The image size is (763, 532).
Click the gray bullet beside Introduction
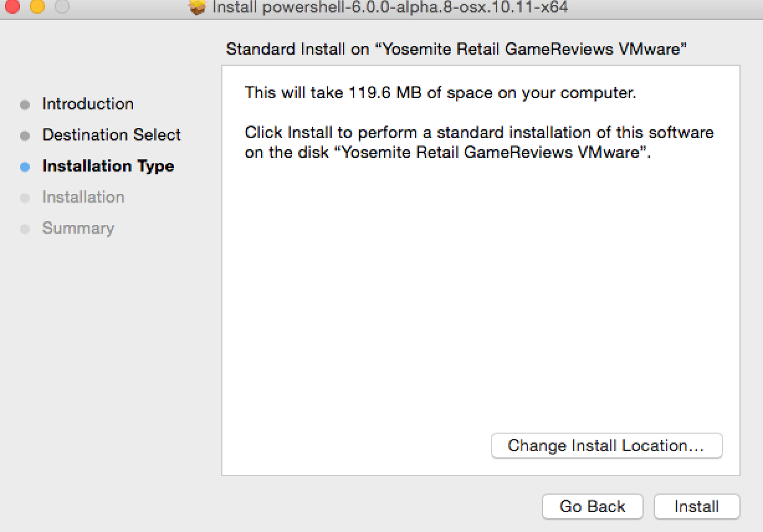(25, 104)
